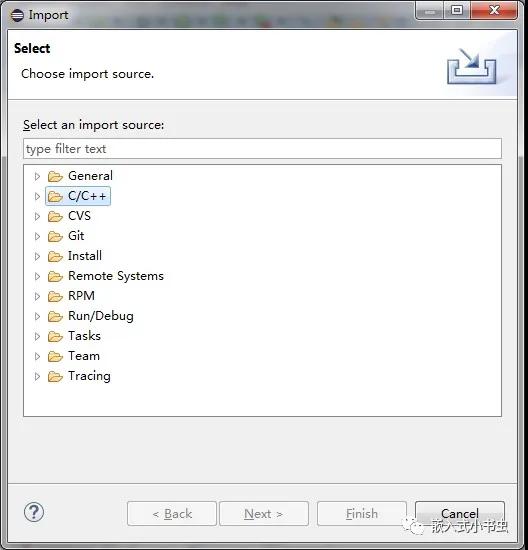528x550 pixels.
Task: Click the help question mark icon
Action: click(x=34, y=512)
